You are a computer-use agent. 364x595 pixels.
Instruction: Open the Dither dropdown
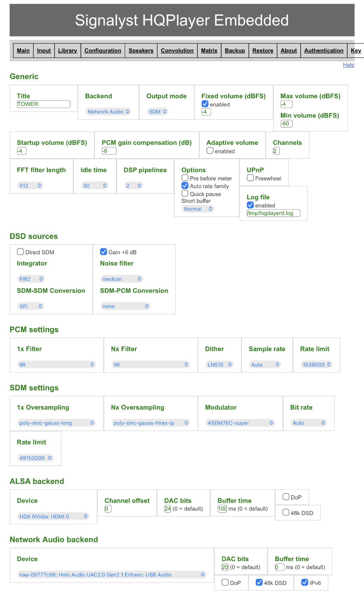(x=220, y=364)
